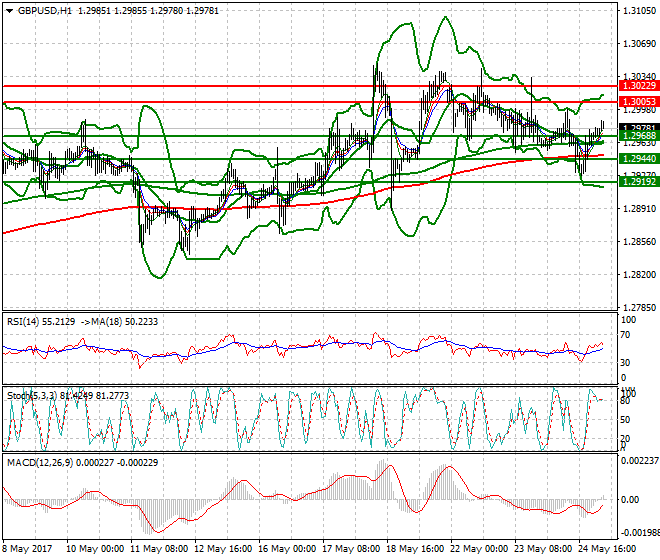The height and width of the screenshot is (560, 660).
Task: Click the red 1.30229 resistance price label
Action: point(639,86)
